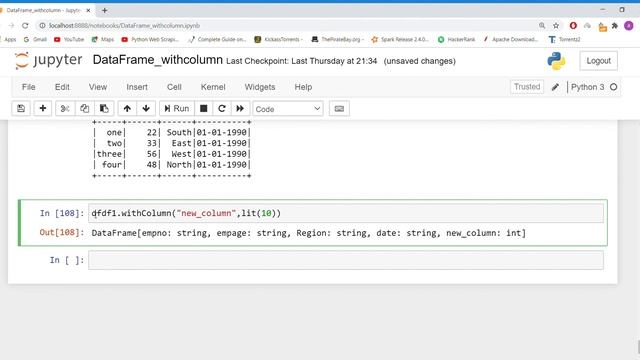Click the pencil edit mode icon
640x360 pixels.
(x=555, y=87)
